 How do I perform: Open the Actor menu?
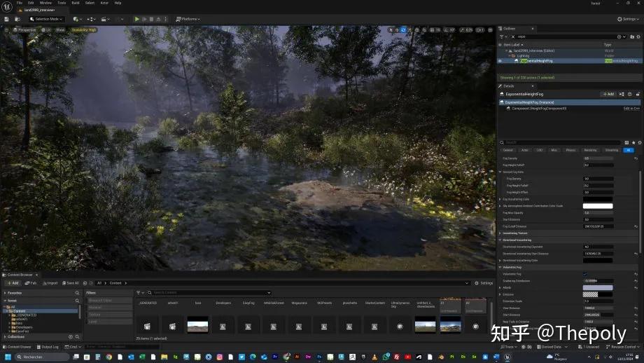pos(104,3)
